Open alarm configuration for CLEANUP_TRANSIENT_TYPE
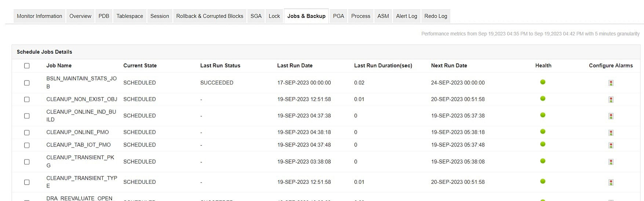 611,182
